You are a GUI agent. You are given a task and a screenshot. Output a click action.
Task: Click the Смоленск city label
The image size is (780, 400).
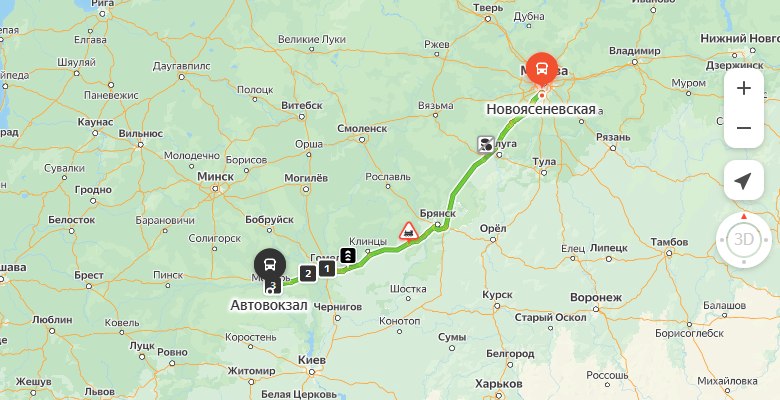click(x=362, y=128)
